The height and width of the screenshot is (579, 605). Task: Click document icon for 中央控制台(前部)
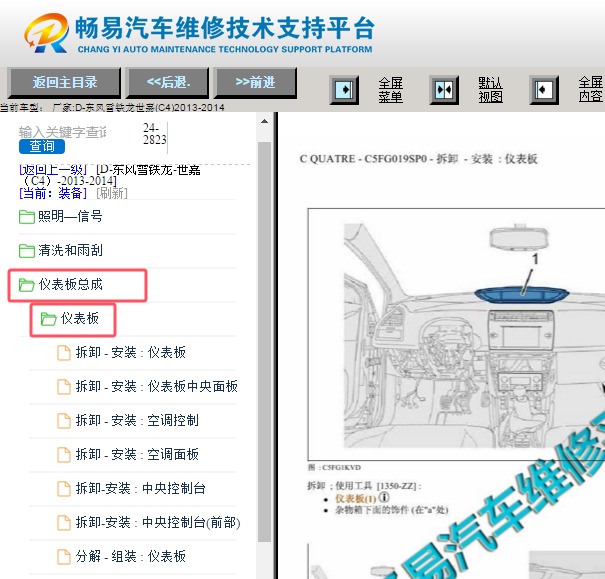pos(64,523)
